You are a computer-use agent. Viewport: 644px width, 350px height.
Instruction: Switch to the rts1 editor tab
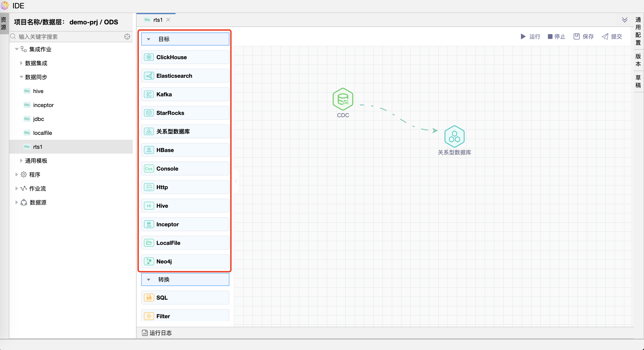pyautogui.click(x=157, y=20)
